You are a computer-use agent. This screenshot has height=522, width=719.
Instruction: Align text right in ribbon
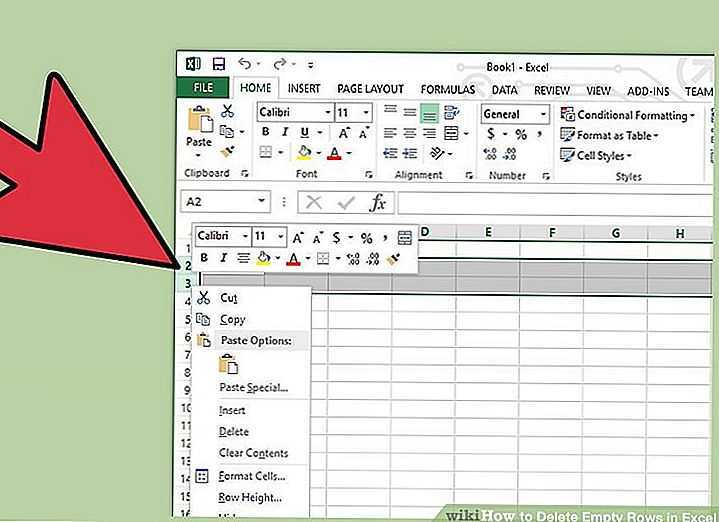click(x=429, y=133)
